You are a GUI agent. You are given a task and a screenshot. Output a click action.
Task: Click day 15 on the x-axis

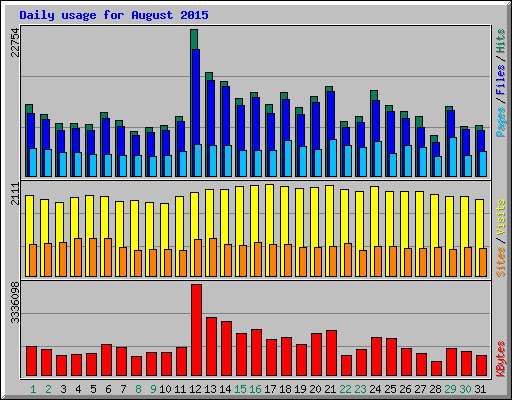click(240, 389)
